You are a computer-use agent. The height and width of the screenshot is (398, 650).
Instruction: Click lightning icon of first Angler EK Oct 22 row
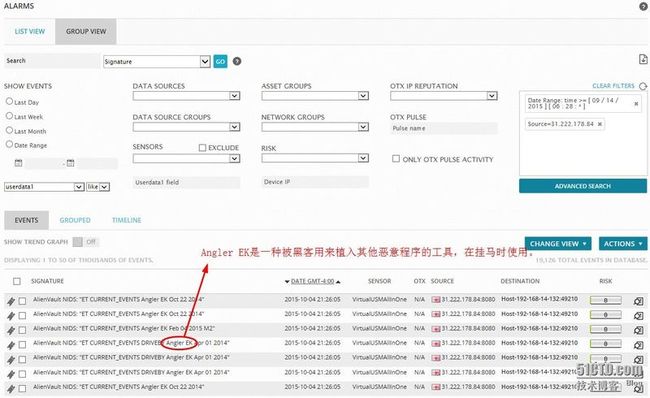tap(11, 301)
